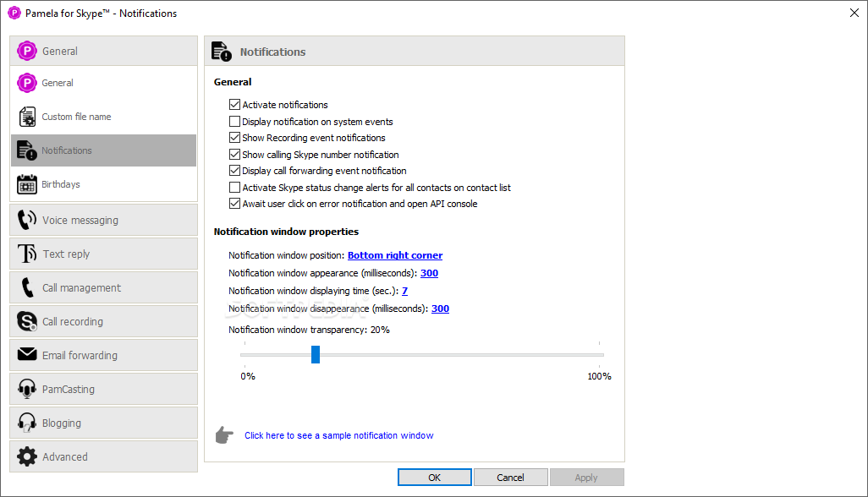Expand the Call recording section
Viewport: 868px width, 497px height.
[103, 321]
